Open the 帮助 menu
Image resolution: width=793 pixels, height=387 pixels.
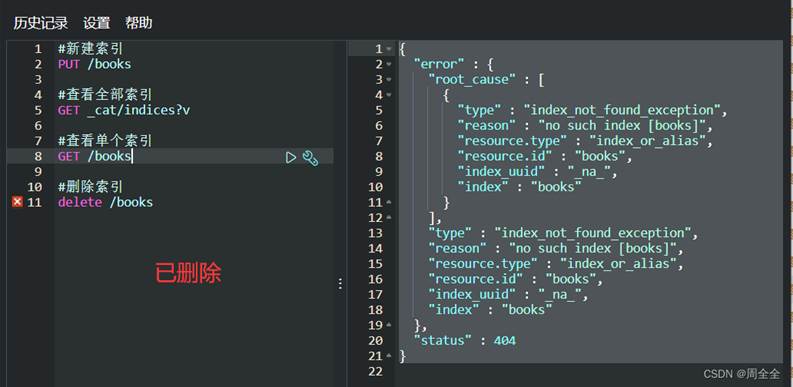[139, 23]
